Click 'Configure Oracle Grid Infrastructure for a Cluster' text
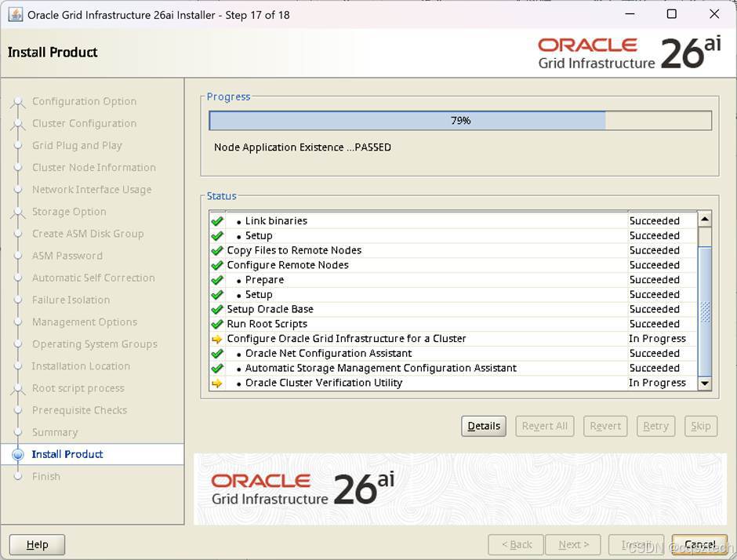737x560 pixels. click(347, 339)
